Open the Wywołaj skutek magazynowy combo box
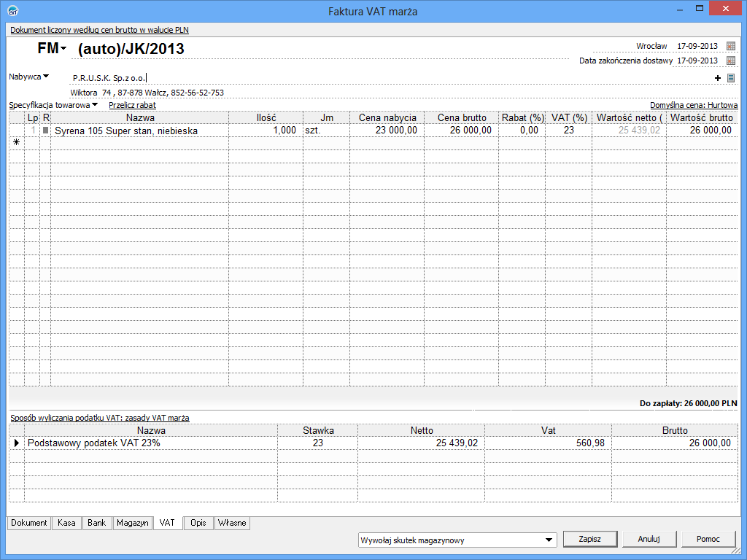Screen dimensions: 747x560 (x=457, y=540)
